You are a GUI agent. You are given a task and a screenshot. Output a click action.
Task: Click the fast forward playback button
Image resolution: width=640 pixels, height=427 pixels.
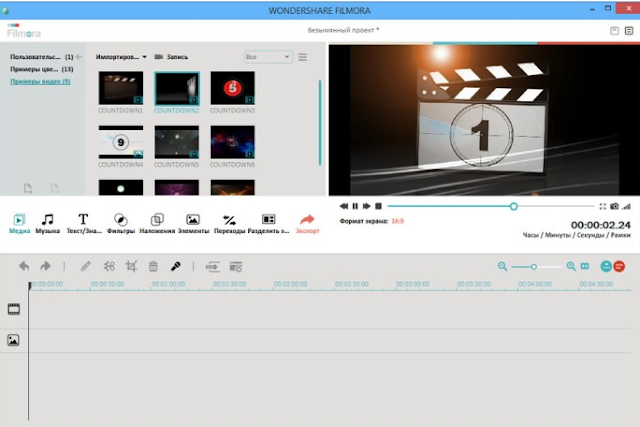(367, 206)
